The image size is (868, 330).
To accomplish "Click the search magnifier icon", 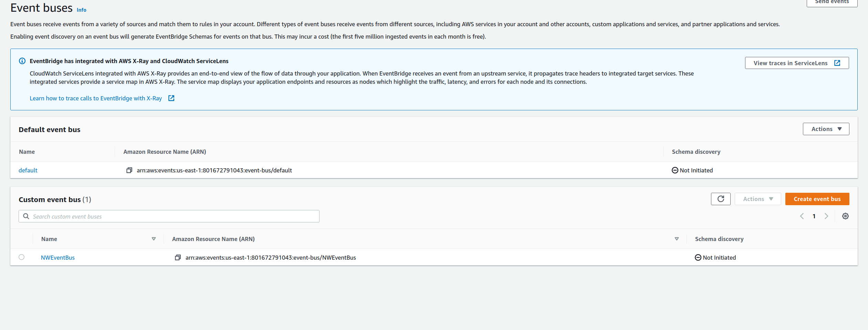I will (26, 216).
